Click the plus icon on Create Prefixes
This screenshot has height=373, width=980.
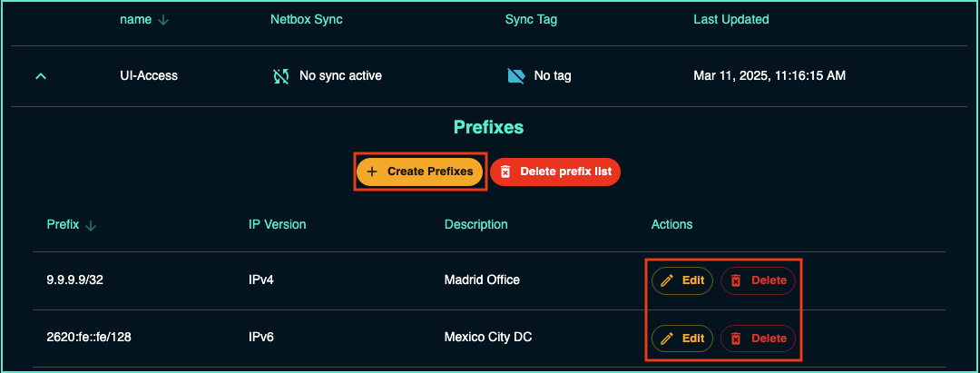[372, 171]
